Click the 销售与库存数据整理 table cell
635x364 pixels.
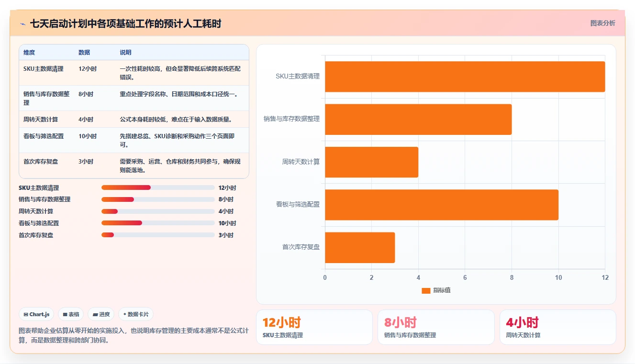[46, 99]
